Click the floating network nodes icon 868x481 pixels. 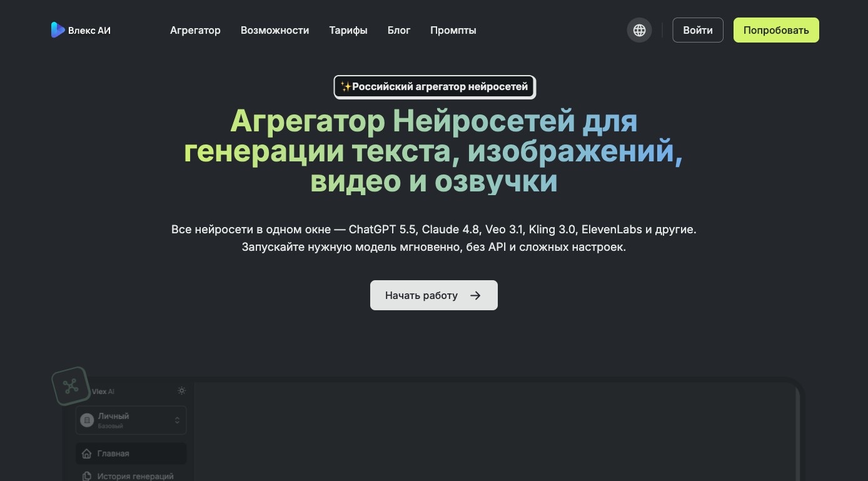click(x=70, y=386)
